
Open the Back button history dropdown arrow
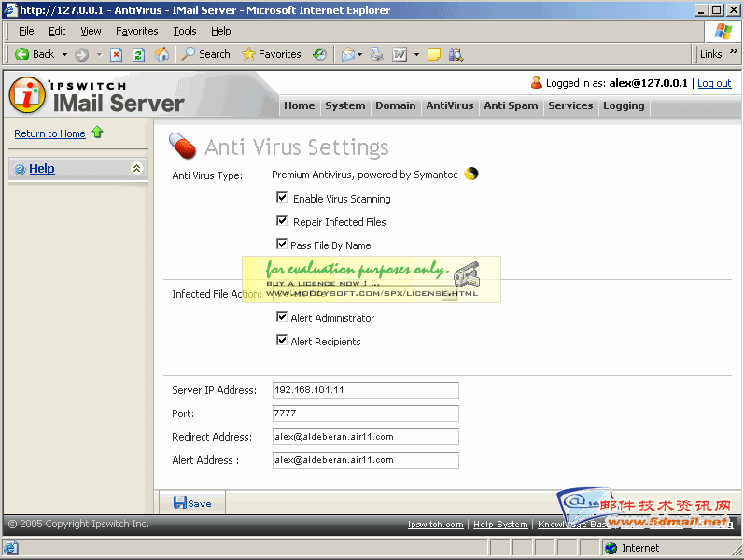(64, 54)
